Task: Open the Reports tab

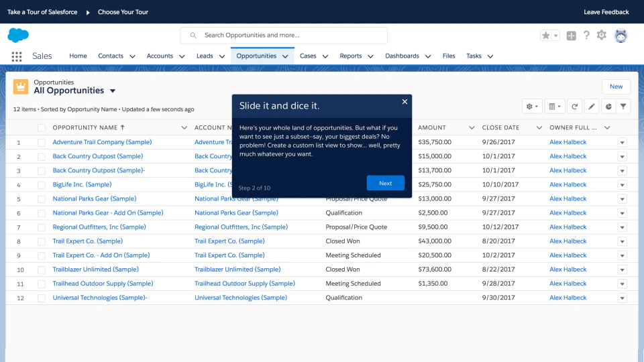Action: (x=351, y=56)
